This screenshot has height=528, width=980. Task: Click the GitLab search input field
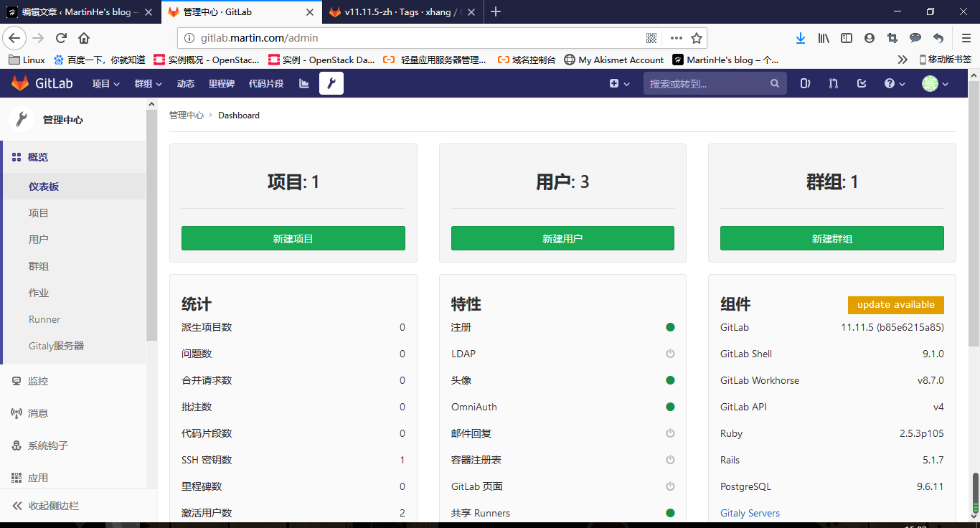707,83
